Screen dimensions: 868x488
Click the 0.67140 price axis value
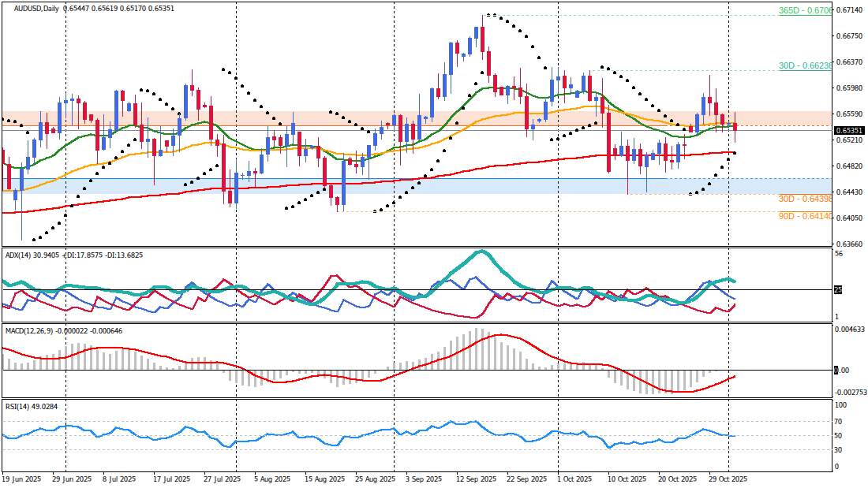pyautogui.click(x=849, y=10)
